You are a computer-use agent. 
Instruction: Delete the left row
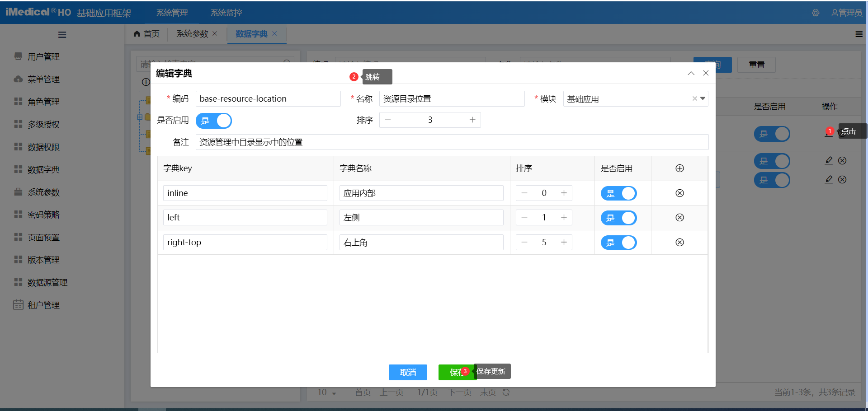pos(679,218)
